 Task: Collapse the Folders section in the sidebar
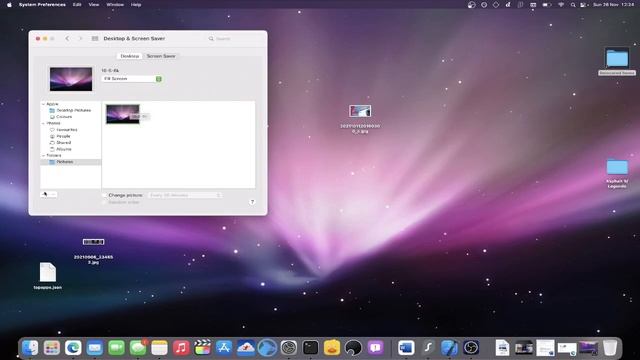click(x=43, y=156)
